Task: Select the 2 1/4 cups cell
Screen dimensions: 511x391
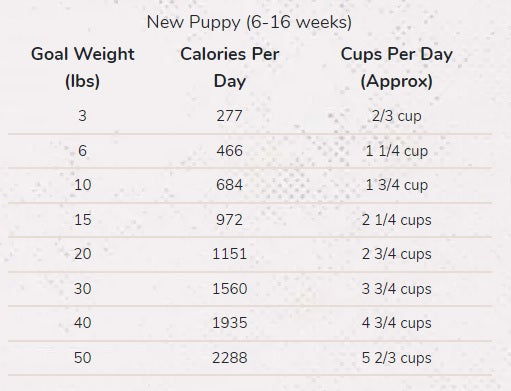Action: click(397, 220)
